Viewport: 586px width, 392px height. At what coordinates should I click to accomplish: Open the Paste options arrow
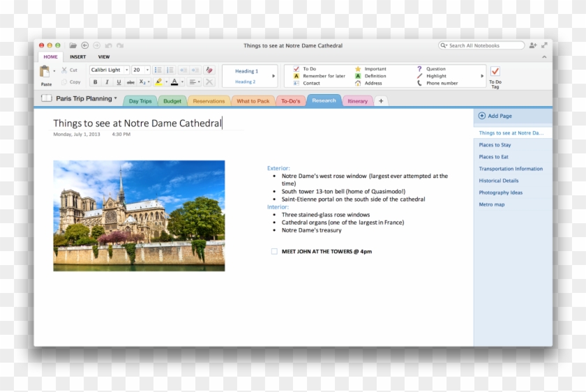click(54, 71)
